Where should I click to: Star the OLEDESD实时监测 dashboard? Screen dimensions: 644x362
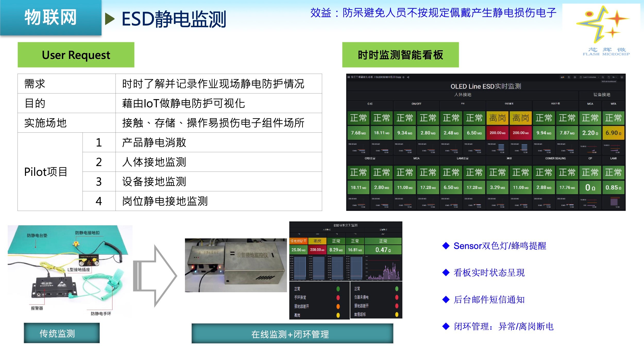tap(403, 77)
